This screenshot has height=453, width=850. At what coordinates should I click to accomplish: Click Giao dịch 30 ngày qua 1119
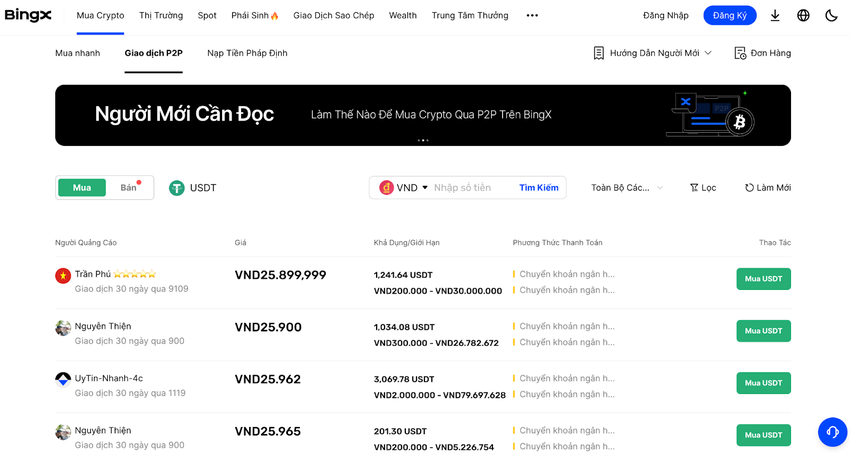pyautogui.click(x=130, y=393)
